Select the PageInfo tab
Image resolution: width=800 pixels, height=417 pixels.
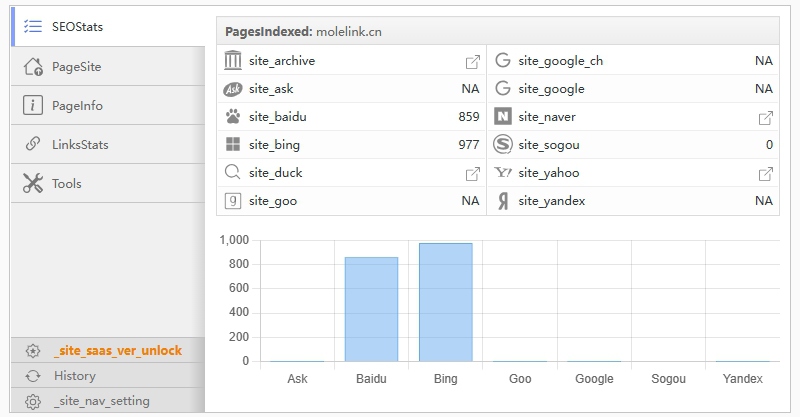77,106
